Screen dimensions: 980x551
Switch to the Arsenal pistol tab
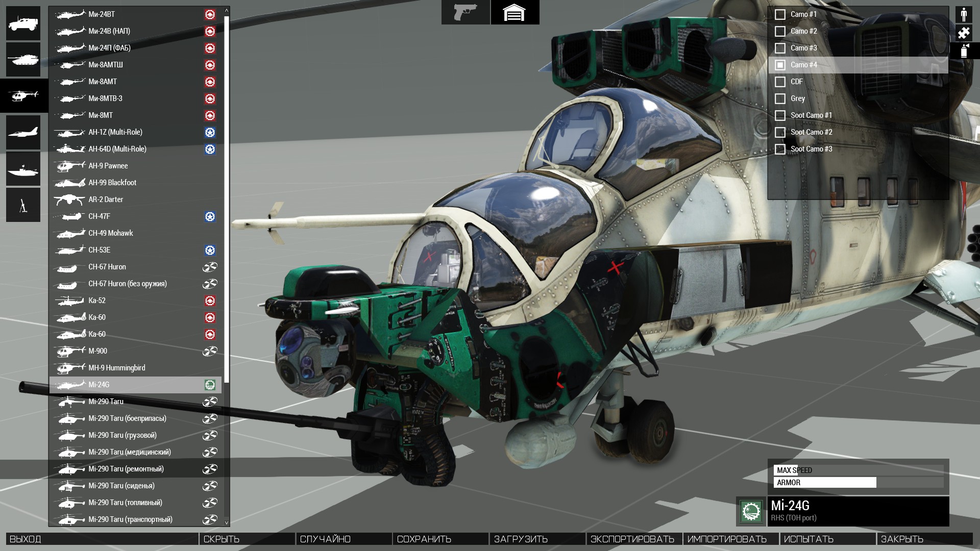click(x=465, y=12)
